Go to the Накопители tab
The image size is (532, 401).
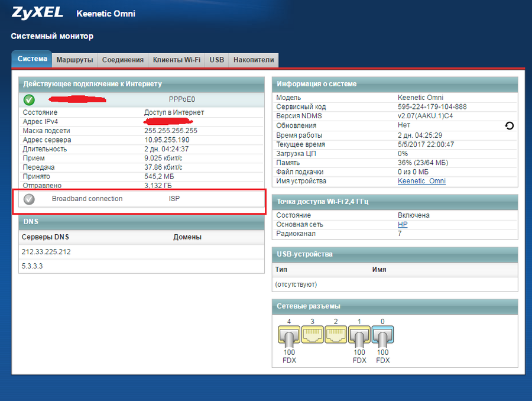[254, 60]
